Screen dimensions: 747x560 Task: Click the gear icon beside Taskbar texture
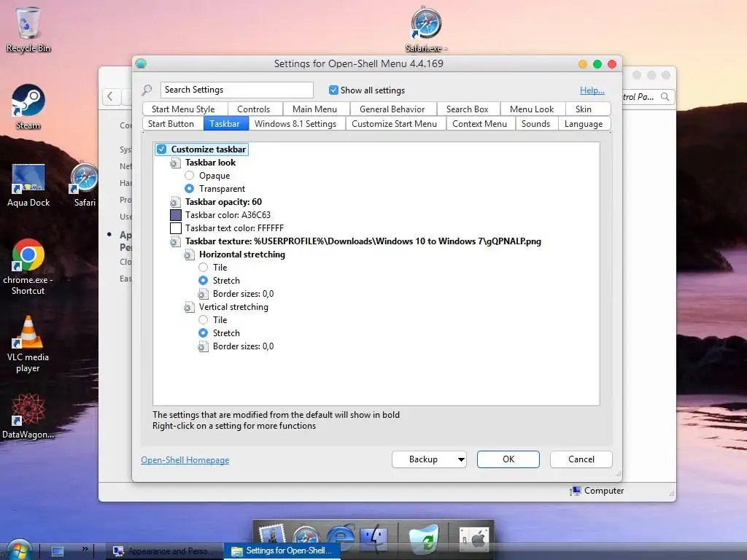(175, 241)
